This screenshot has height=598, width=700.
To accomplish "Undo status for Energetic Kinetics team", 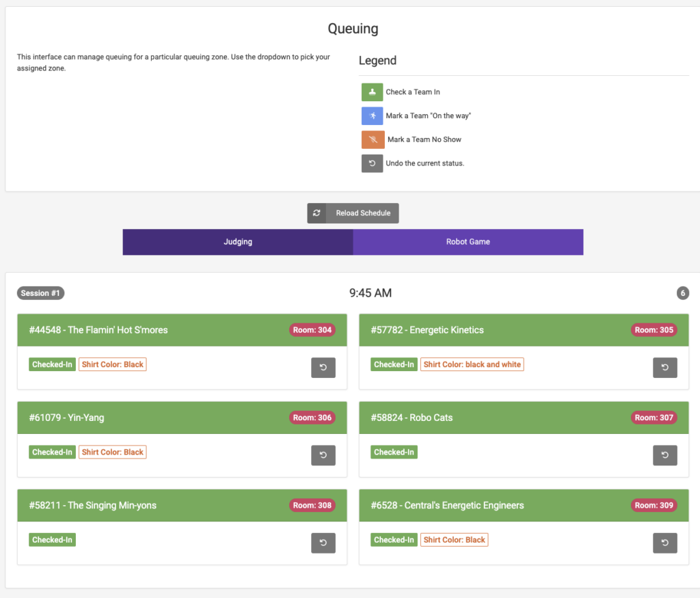I will point(665,368).
